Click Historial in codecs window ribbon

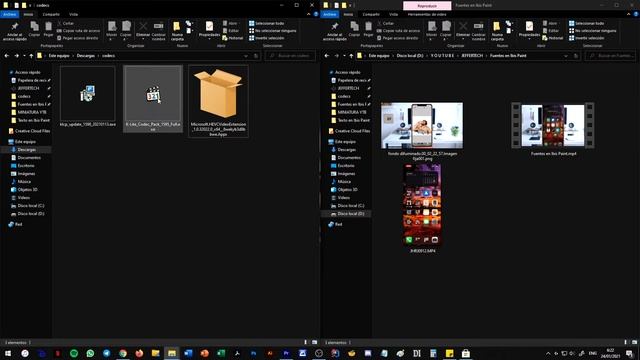[x=233, y=38]
